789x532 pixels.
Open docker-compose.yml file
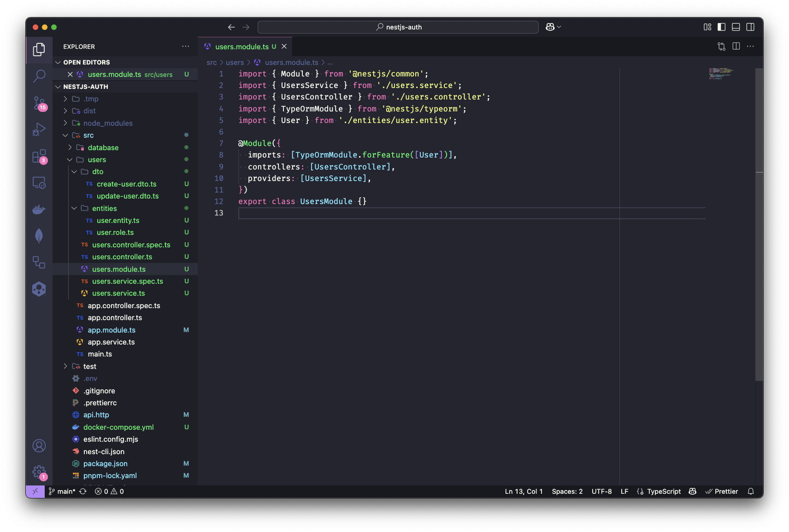pyautogui.click(x=118, y=427)
